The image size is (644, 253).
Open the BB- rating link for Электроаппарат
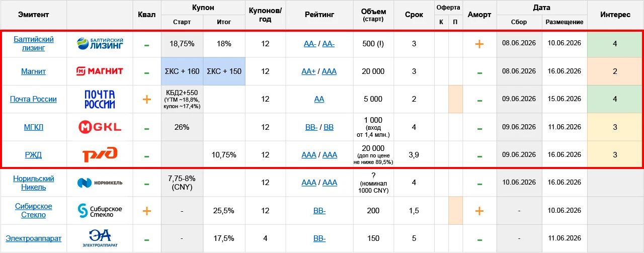[319, 238]
